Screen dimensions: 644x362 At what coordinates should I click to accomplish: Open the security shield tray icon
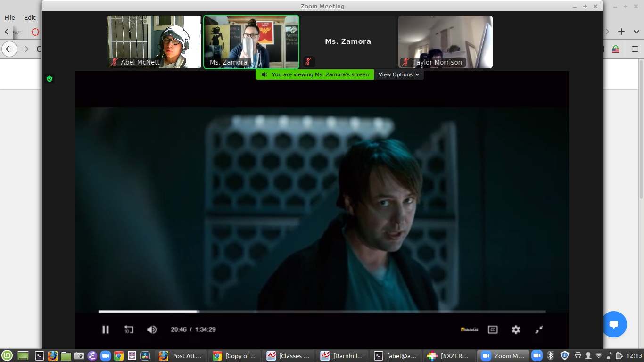tap(564, 355)
